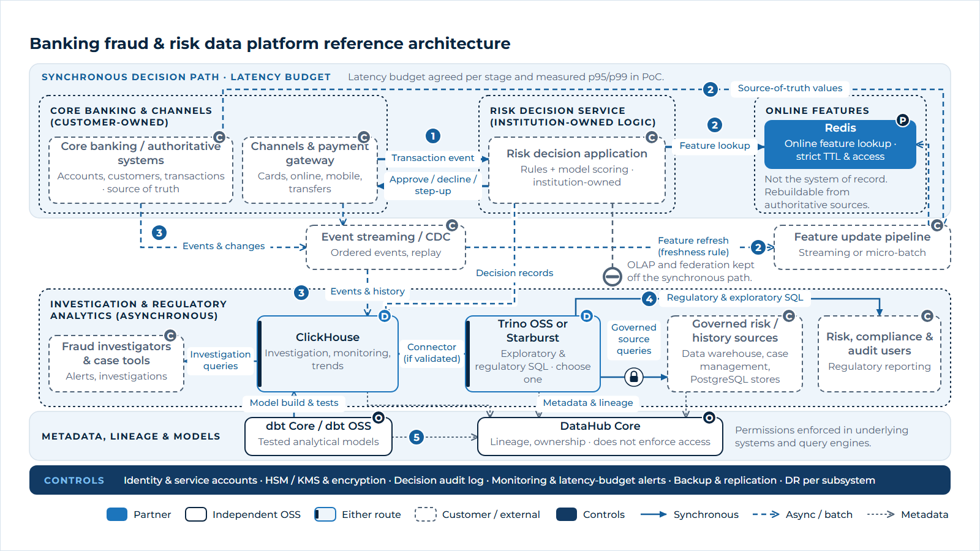
Task: Select the Redis online feature lookup box
Action: pyautogui.click(x=840, y=144)
